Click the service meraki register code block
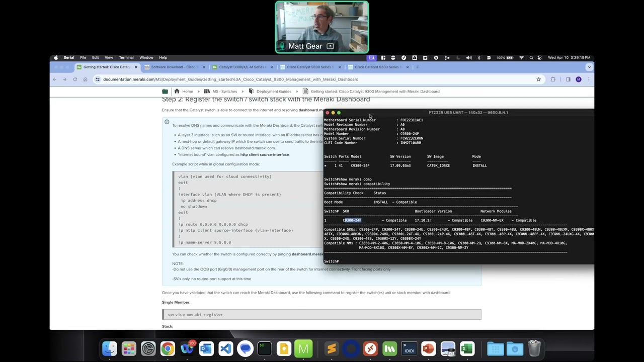 click(321, 314)
